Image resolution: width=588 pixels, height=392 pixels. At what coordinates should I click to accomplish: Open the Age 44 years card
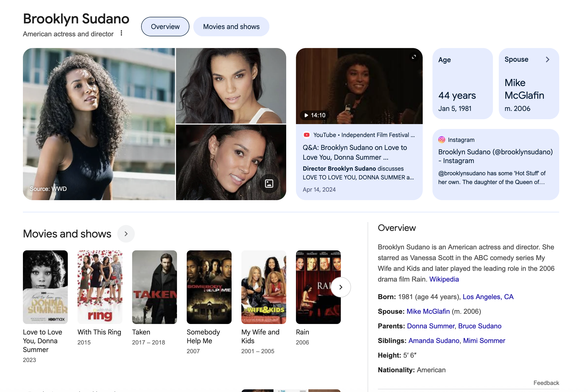tap(462, 84)
